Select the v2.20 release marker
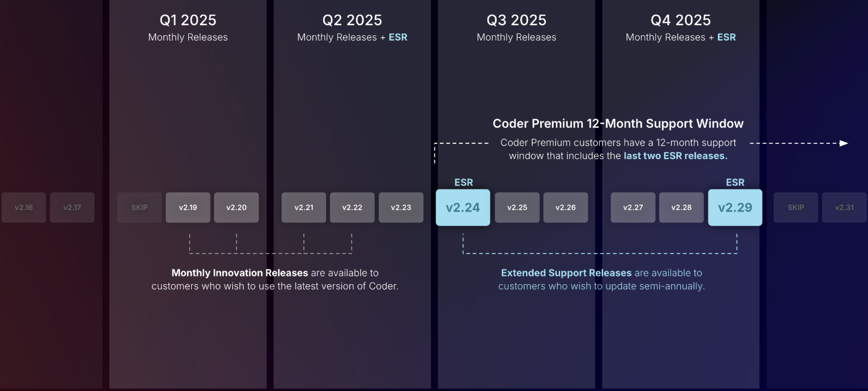 pyautogui.click(x=236, y=207)
